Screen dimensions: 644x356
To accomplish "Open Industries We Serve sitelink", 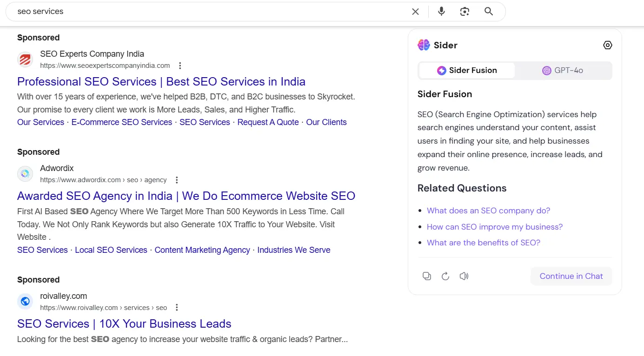I will click(x=294, y=250).
